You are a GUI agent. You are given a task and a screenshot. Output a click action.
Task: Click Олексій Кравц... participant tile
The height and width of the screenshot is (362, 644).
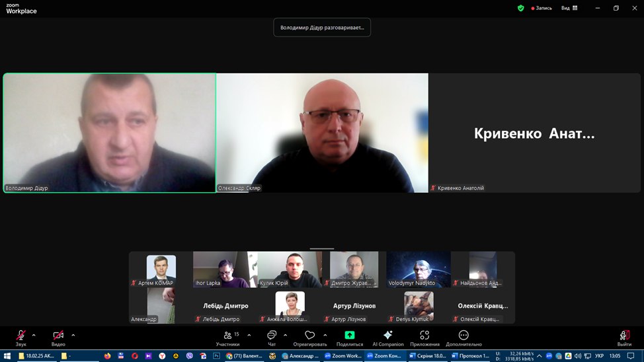(483, 306)
